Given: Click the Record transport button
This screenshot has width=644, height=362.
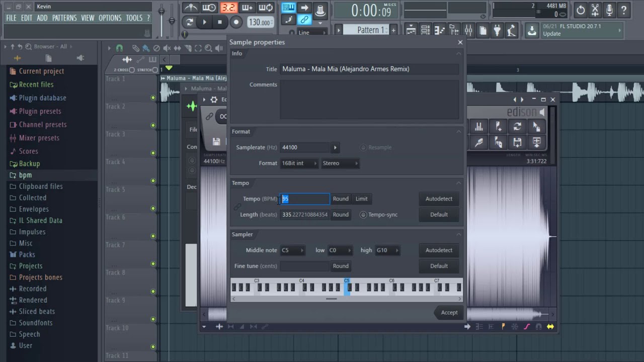Looking at the screenshot, I should point(236,22).
